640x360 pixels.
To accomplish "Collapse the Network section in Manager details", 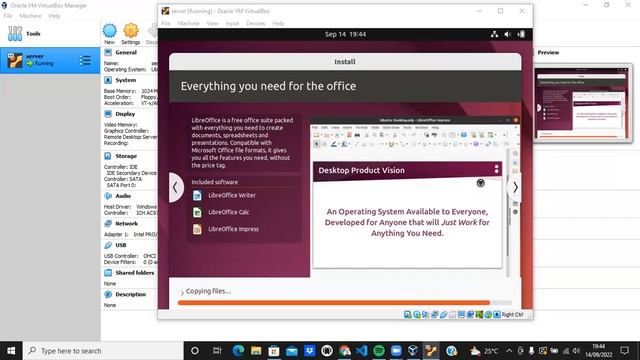I will [x=127, y=224].
